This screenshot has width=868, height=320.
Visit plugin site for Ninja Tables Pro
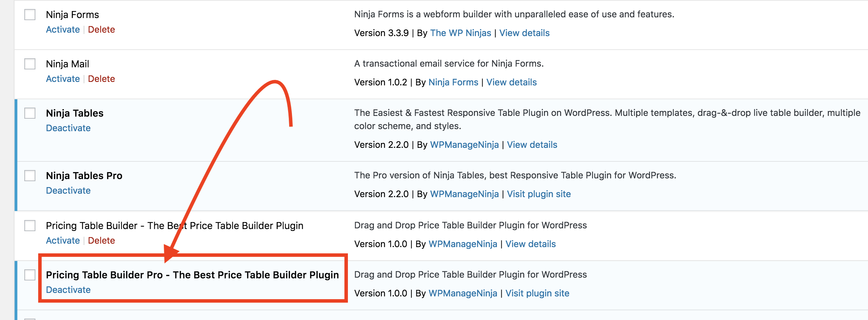tap(539, 194)
